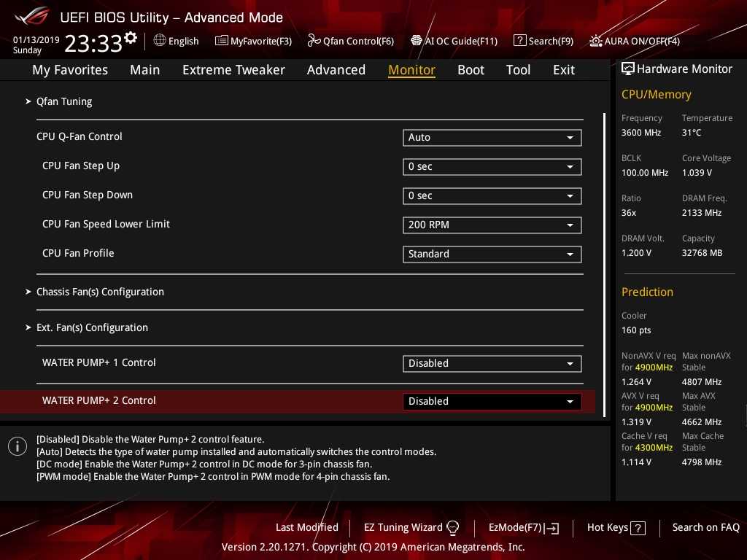The width and height of the screenshot is (747, 560).
Task: Switch to EzMode(F7)
Action: pos(523,527)
